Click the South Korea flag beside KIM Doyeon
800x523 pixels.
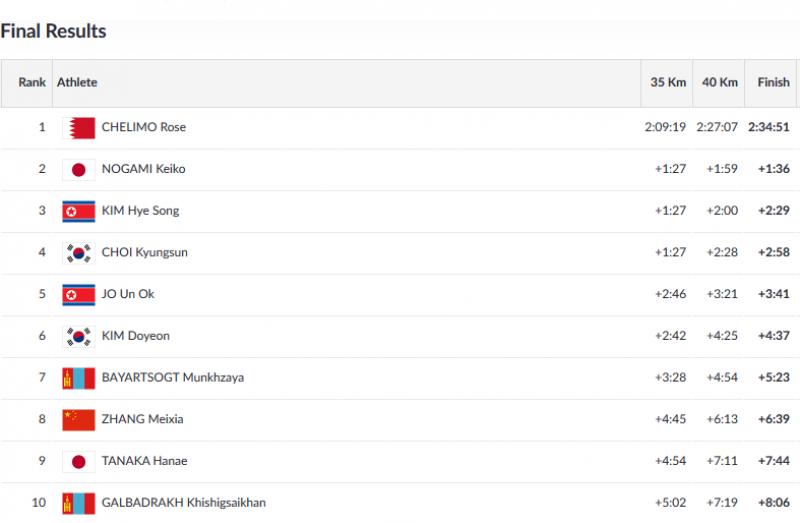(x=79, y=337)
